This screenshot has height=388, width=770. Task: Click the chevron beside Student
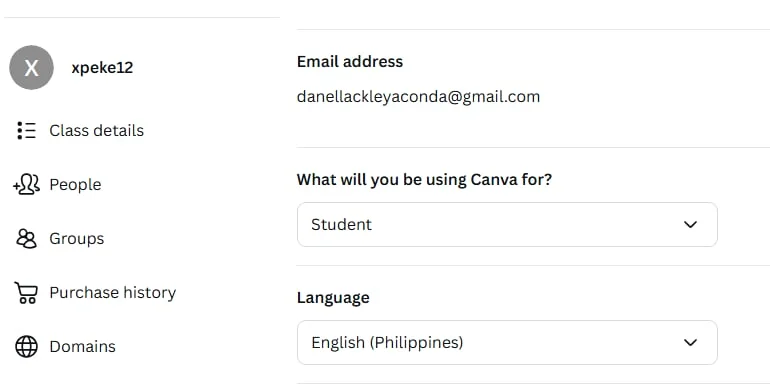690,224
